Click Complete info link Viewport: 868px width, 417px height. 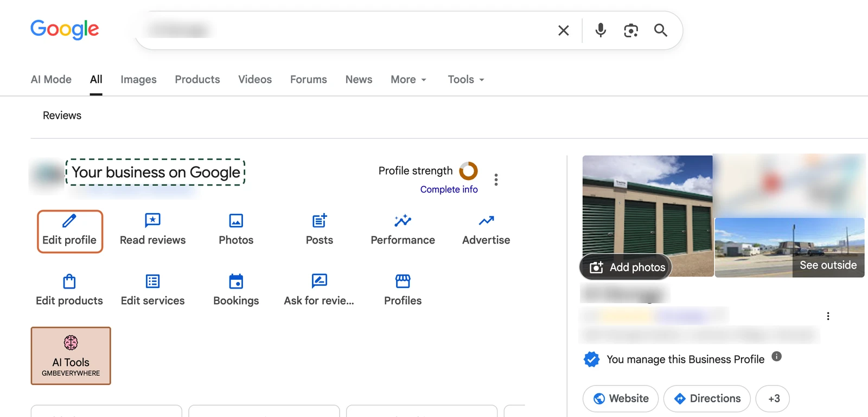[x=449, y=189]
